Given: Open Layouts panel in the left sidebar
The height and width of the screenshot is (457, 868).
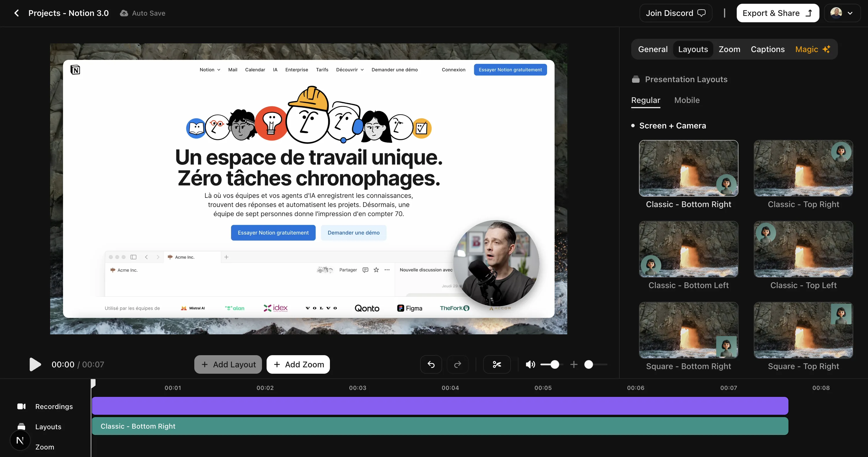Looking at the screenshot, I should click(48, 426).
